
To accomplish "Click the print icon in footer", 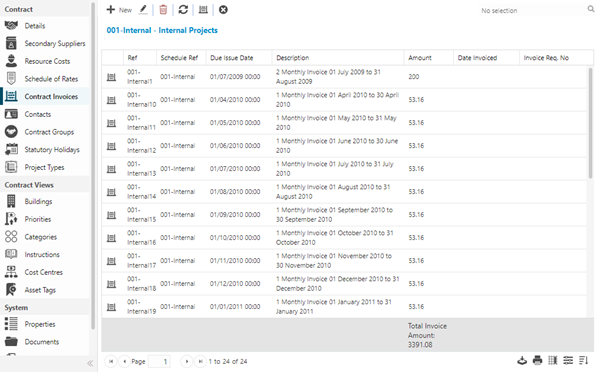I will [538, 360].
